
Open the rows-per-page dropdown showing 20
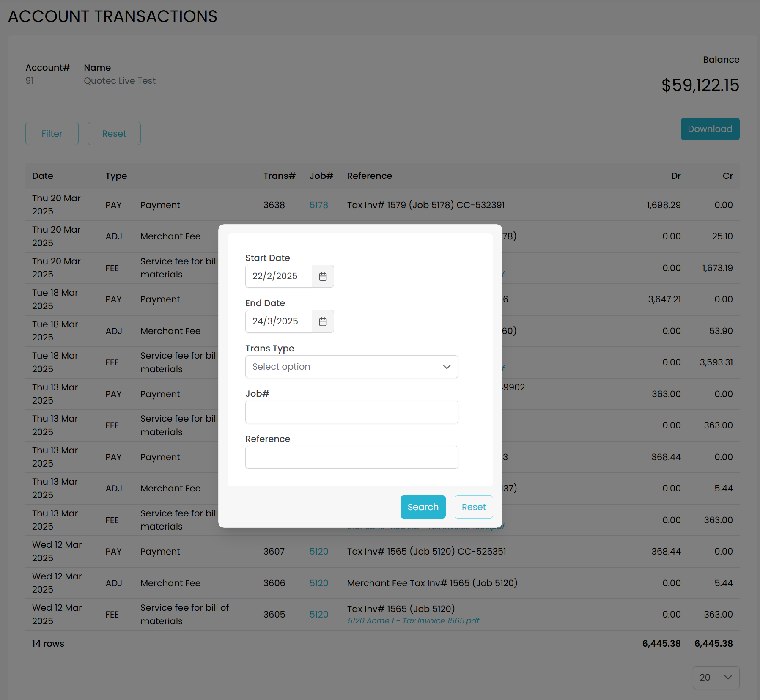(716, 677)
